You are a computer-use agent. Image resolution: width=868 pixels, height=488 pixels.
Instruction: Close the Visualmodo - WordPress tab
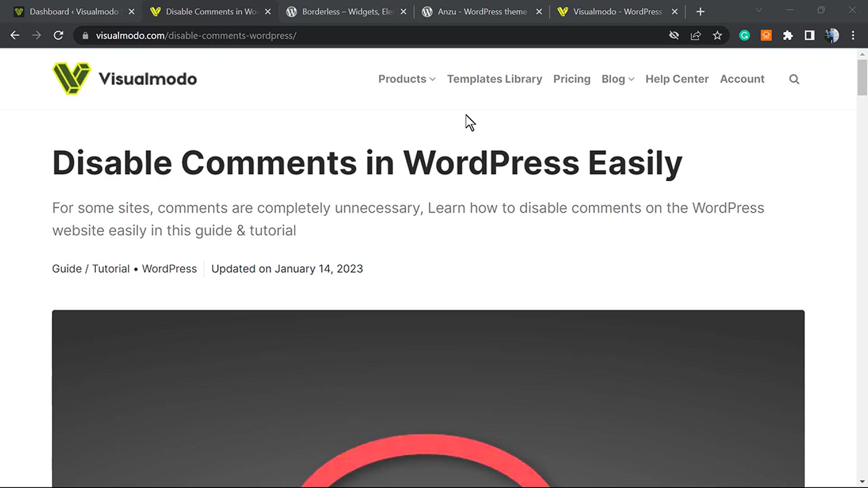pos(675,12)
